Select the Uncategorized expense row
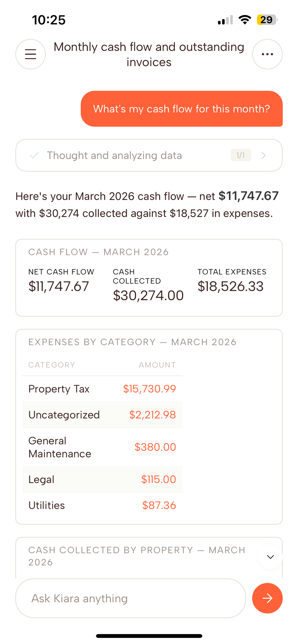 point(102,415)
